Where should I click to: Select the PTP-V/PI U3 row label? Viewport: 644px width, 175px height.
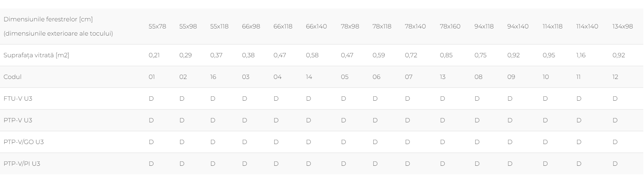point(22,164)
